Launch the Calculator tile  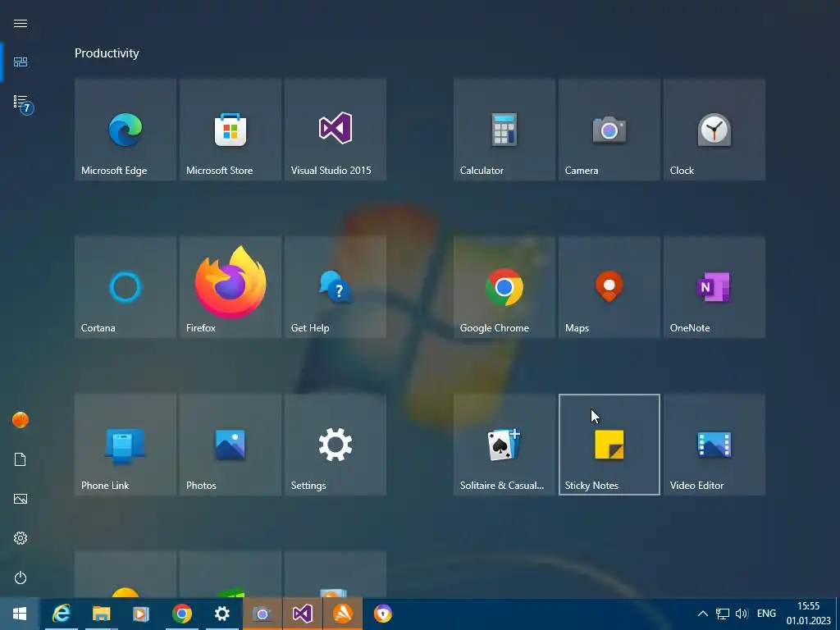(504, 130)
